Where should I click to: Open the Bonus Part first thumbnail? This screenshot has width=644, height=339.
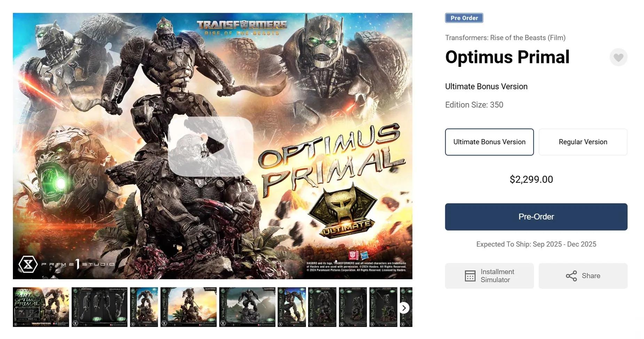pos(41,307)
